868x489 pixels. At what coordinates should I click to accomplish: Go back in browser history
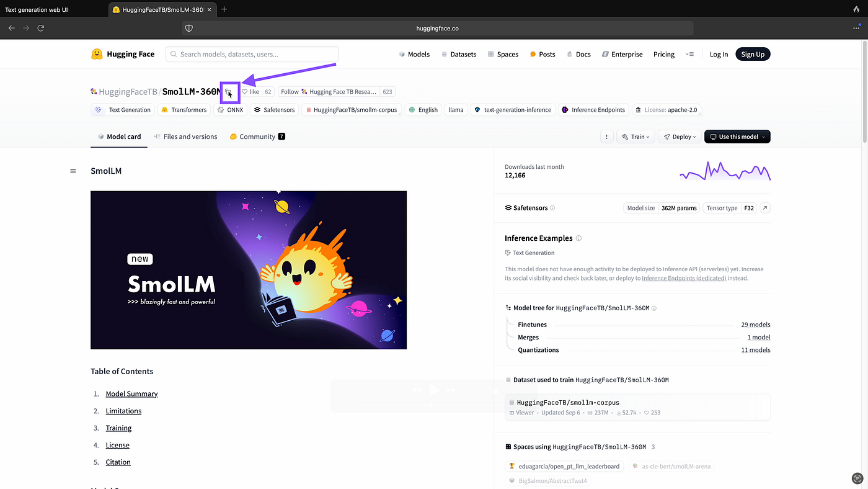pos(11,28)
